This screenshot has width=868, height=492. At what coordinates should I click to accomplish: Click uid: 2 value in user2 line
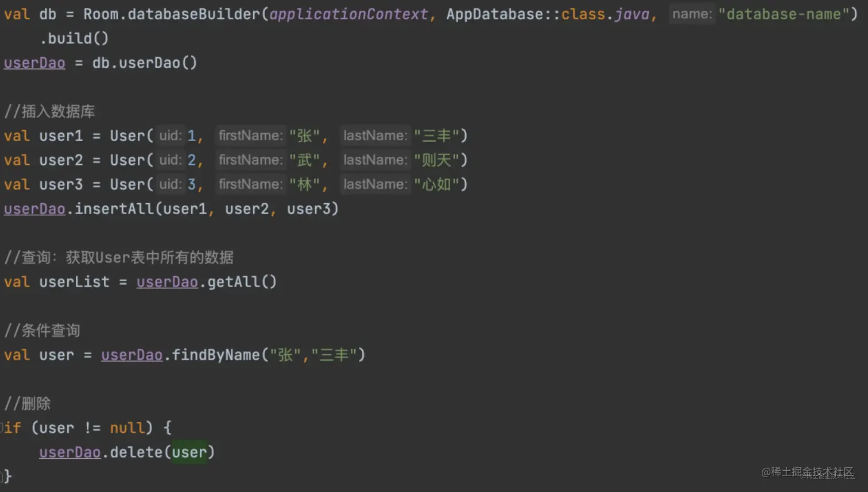click(x=192, y=160)
